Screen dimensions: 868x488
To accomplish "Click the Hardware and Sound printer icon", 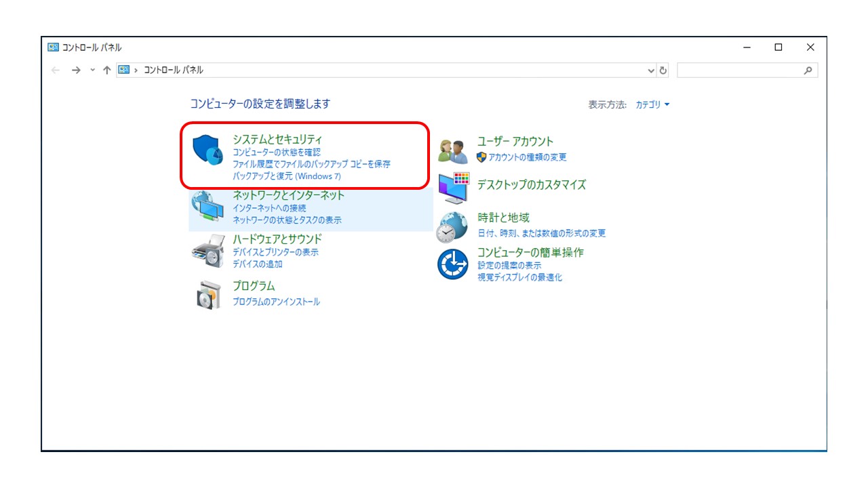I will coord(208,251).
